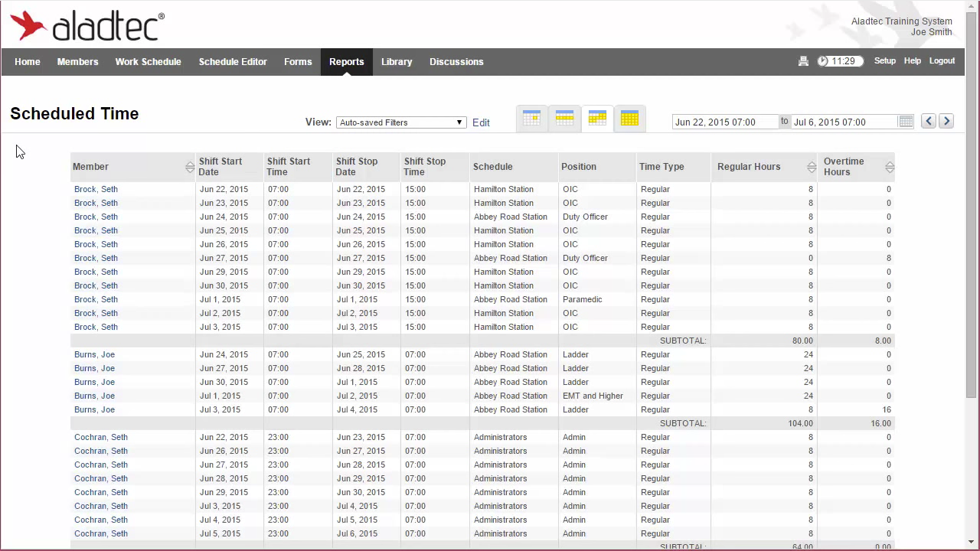Go to the next date range

coord(946,121)
